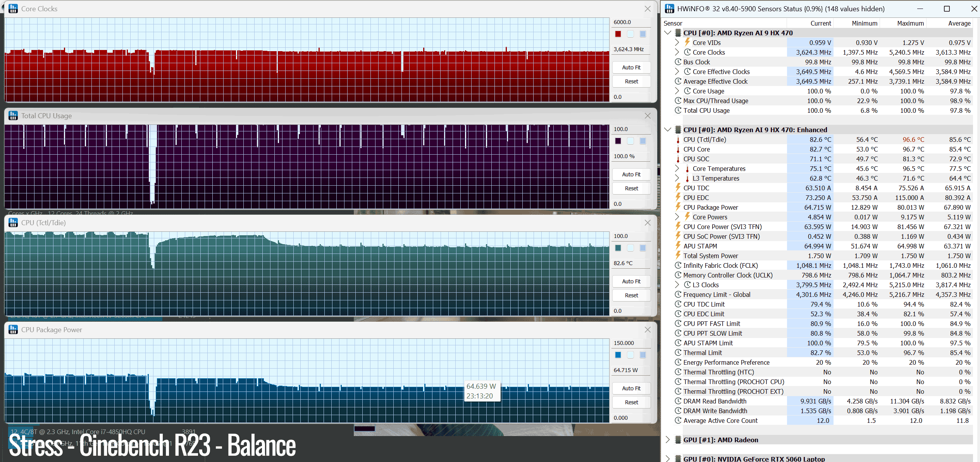The image size is (980, 462).
Task: Expand the L3 Temperatures row
Action: [x=677, y=178]
